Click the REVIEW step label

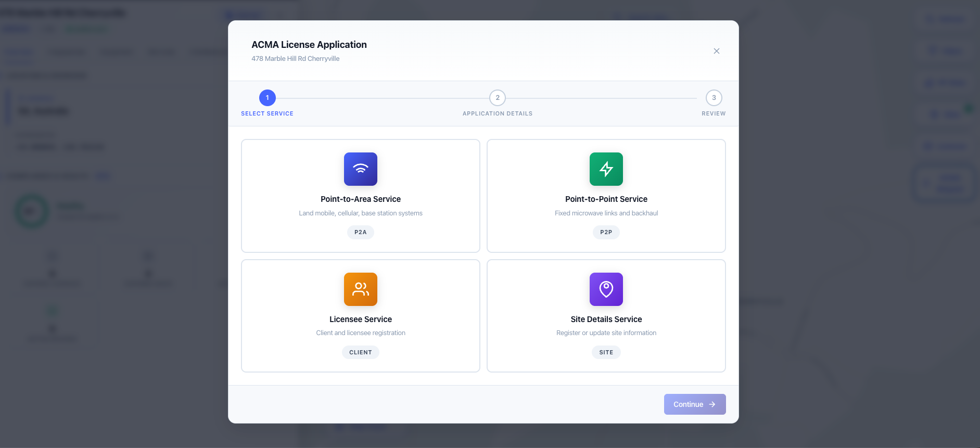coord(714,113)
